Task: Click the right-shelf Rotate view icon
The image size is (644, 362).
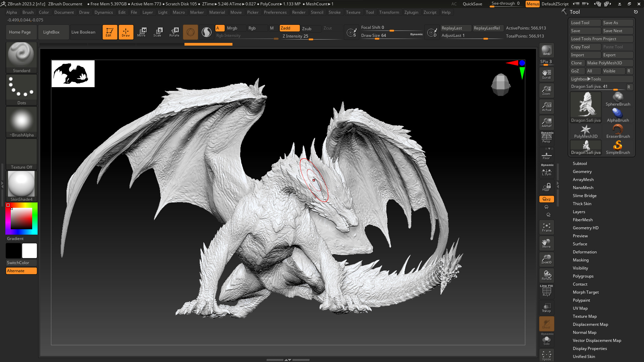Action: pyautogui.click(x=546, y=276)
